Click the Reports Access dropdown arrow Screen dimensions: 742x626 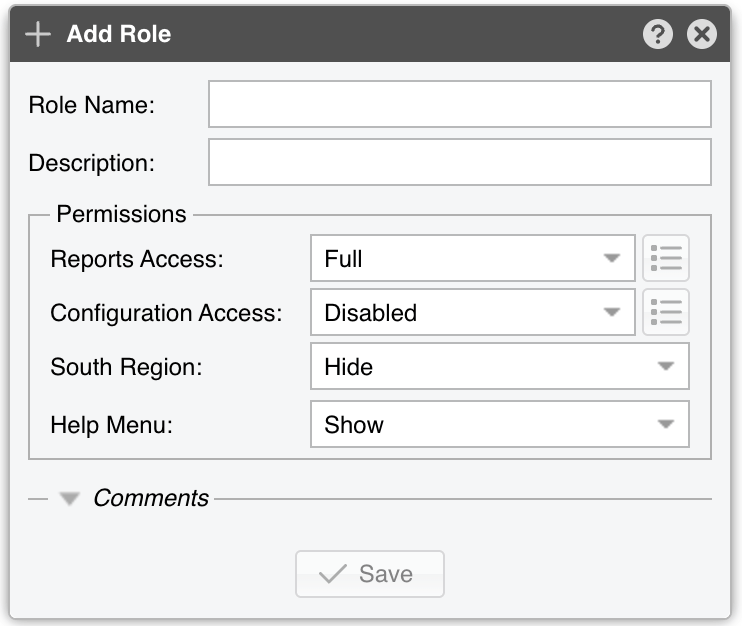[611, 258]
